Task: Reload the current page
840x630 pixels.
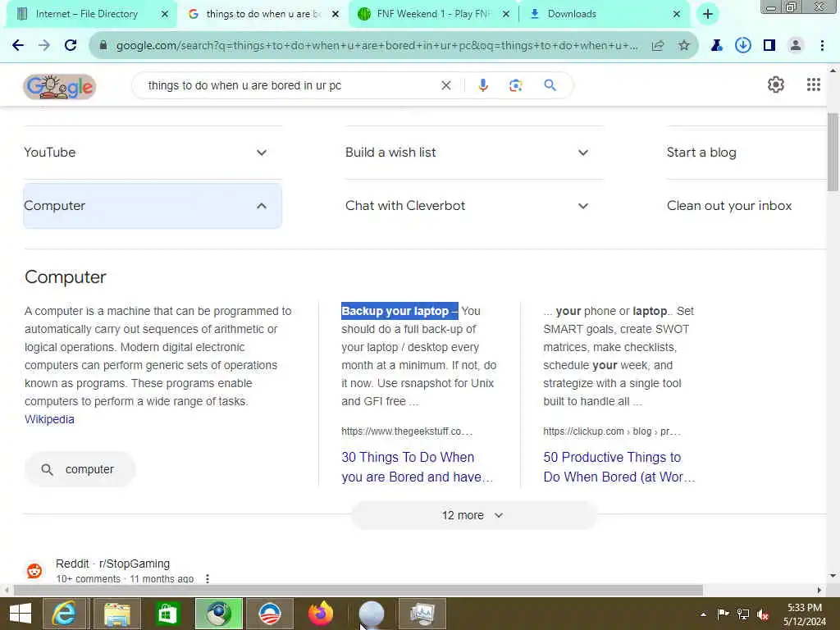Action: click(71, 46)
